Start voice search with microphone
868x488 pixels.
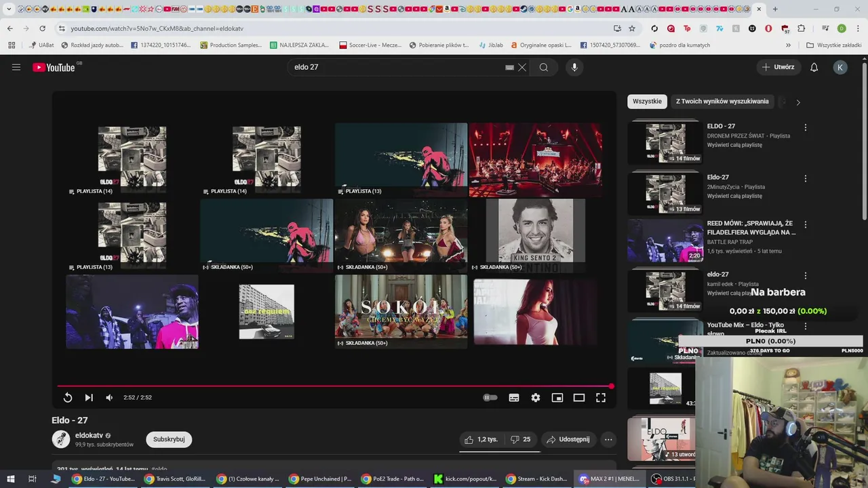pos(574,67)
